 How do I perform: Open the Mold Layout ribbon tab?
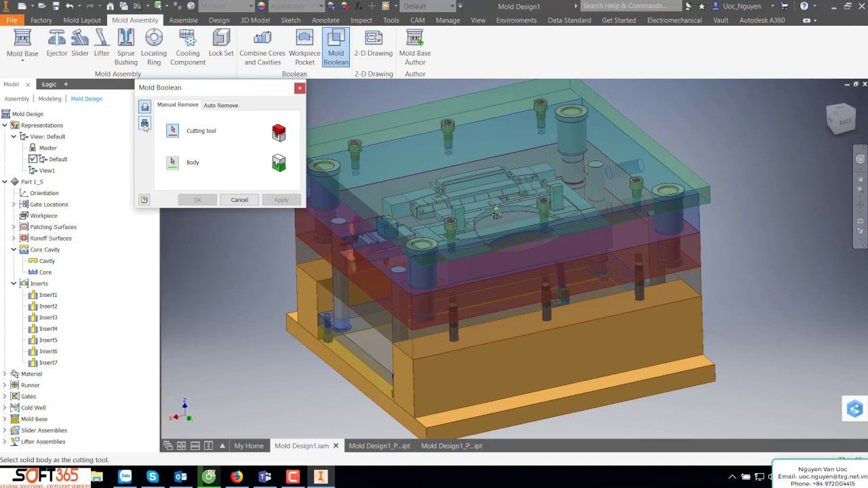point(81,20)
